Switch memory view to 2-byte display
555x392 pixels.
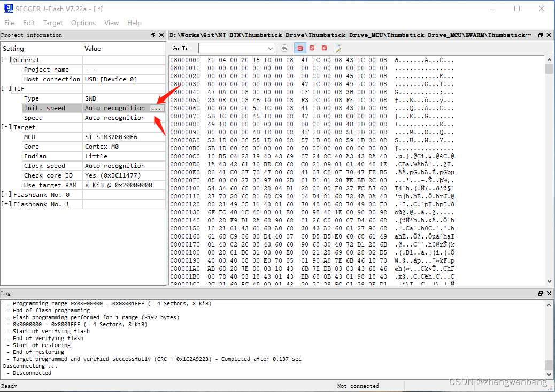click(312, 48)
